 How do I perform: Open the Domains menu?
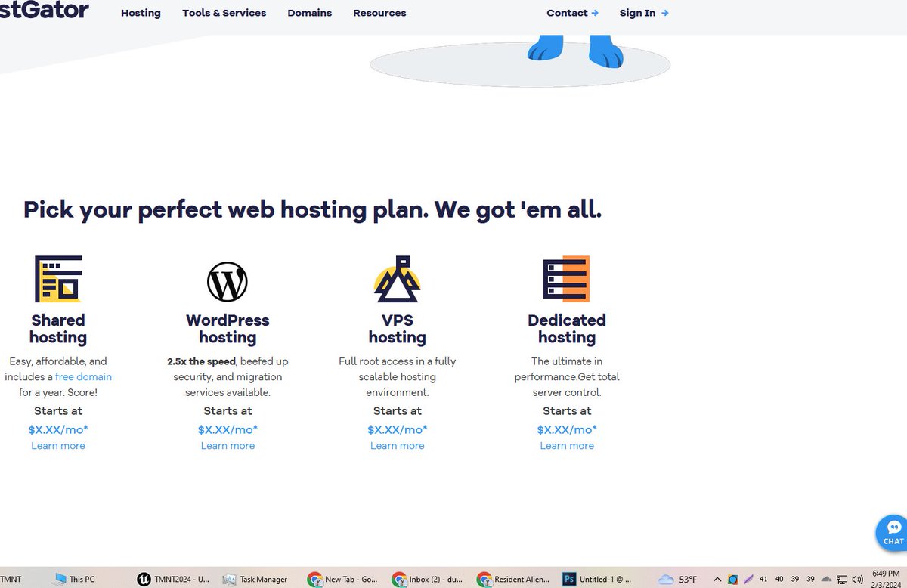tap(310, 13)
